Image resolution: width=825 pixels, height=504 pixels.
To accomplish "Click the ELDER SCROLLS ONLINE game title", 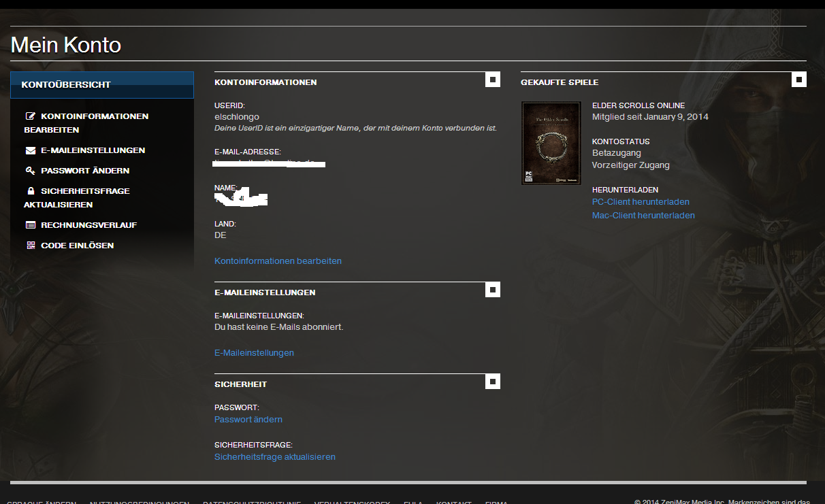I will click(x=638, y=106).
